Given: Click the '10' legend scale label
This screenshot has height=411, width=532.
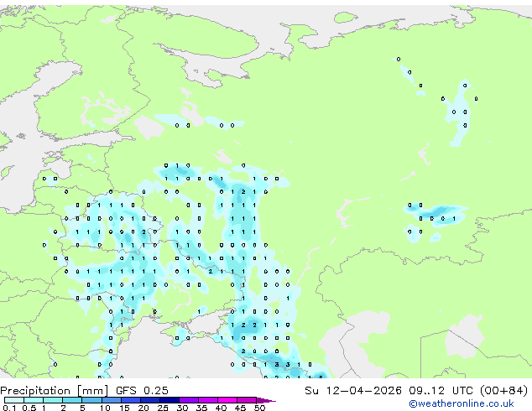Looking at the screenshot, I should click(105, 408).
